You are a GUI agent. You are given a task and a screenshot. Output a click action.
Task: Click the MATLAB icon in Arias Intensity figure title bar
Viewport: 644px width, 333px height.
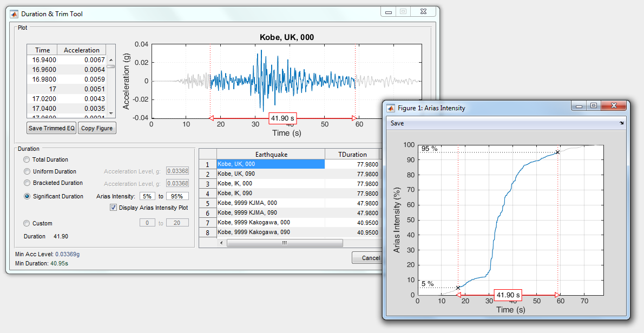coord(391,108)
